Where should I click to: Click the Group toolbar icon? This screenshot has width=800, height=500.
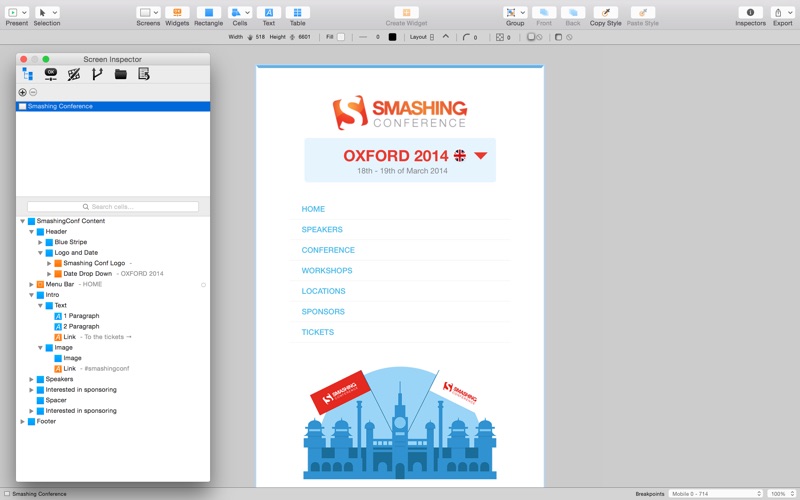click(511, 12)
